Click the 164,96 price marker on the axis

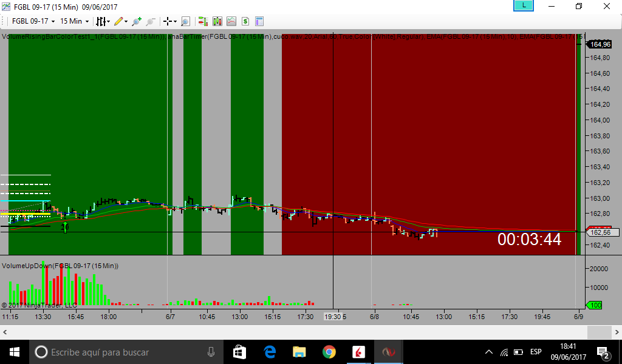pyautogui.click(x=600, y=44)
